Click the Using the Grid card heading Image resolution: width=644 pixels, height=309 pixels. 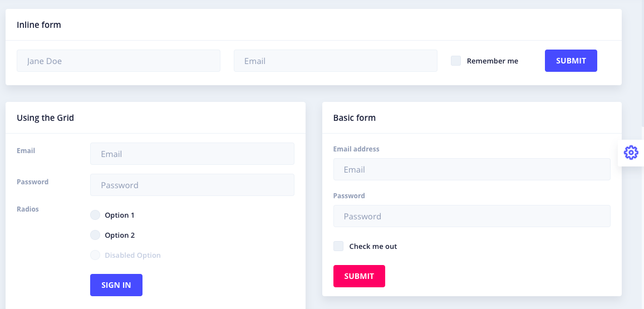pos(45,118)
